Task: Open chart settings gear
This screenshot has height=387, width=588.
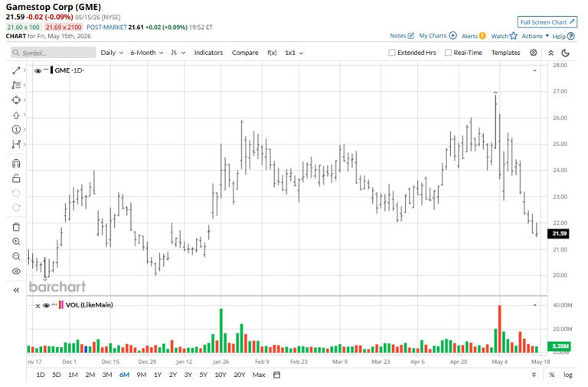Action: click(533, 53)
